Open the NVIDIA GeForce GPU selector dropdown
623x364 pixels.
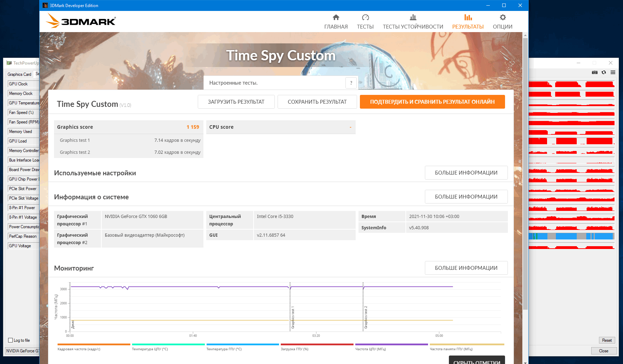point(22,351)
